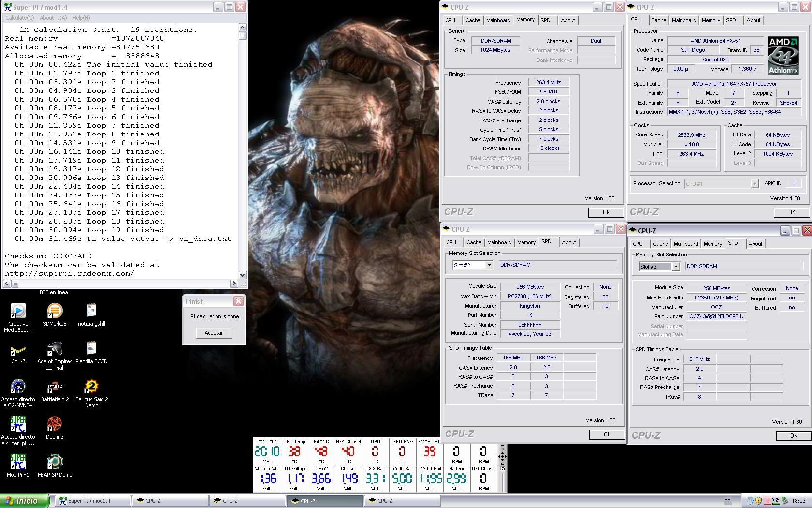Select the Super PI / mod1.4 taskbar button
This screenshot has width=812, height=508.
coord(92,501)
